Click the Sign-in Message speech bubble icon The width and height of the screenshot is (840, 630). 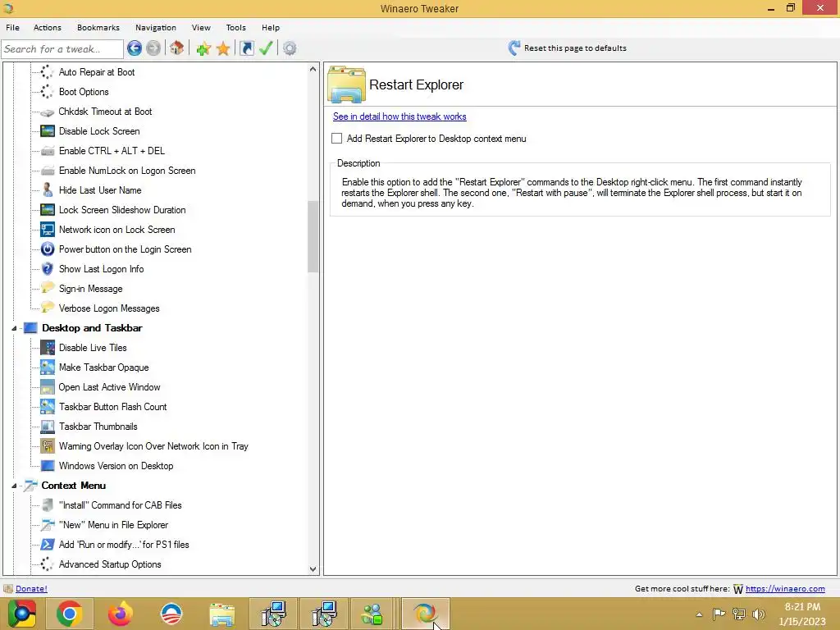48,288
